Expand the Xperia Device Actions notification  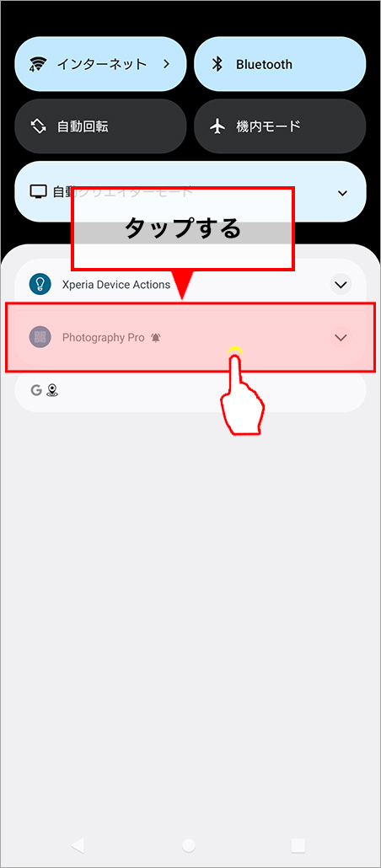(341, 285)
